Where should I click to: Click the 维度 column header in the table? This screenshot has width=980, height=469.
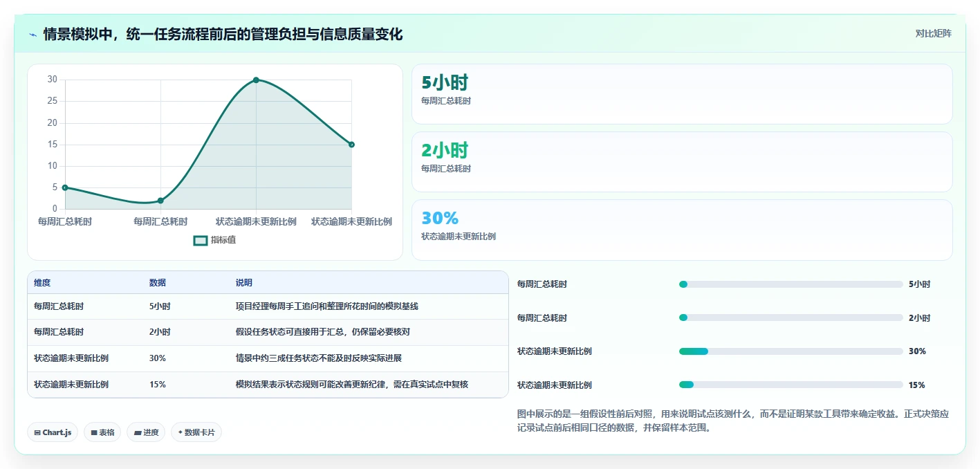click(42, 283)
